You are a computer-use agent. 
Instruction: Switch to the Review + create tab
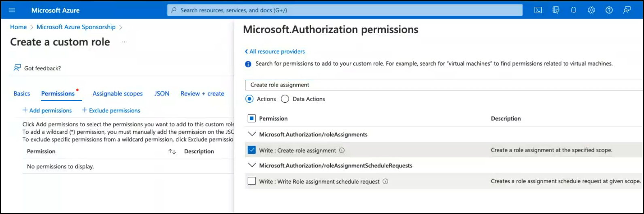202,93
